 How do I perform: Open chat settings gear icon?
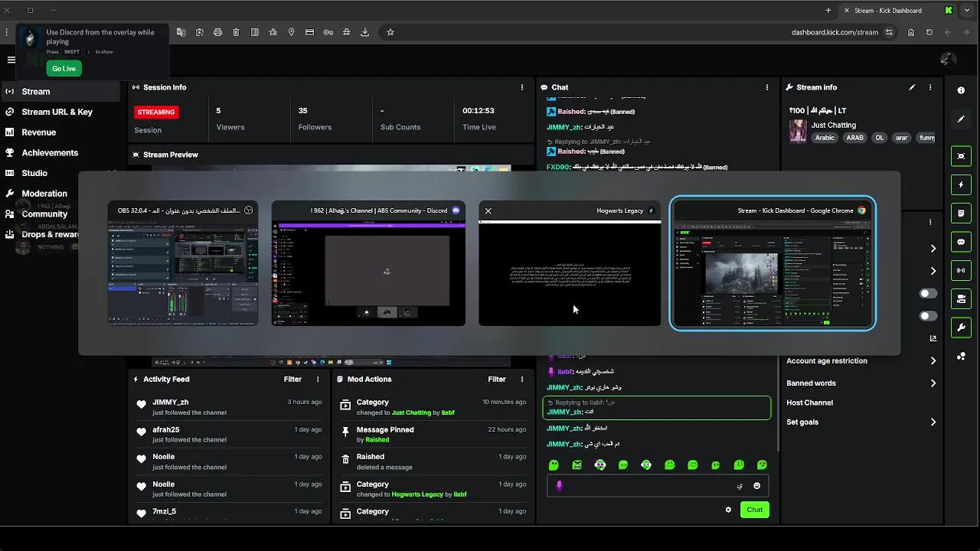point(728,510)
